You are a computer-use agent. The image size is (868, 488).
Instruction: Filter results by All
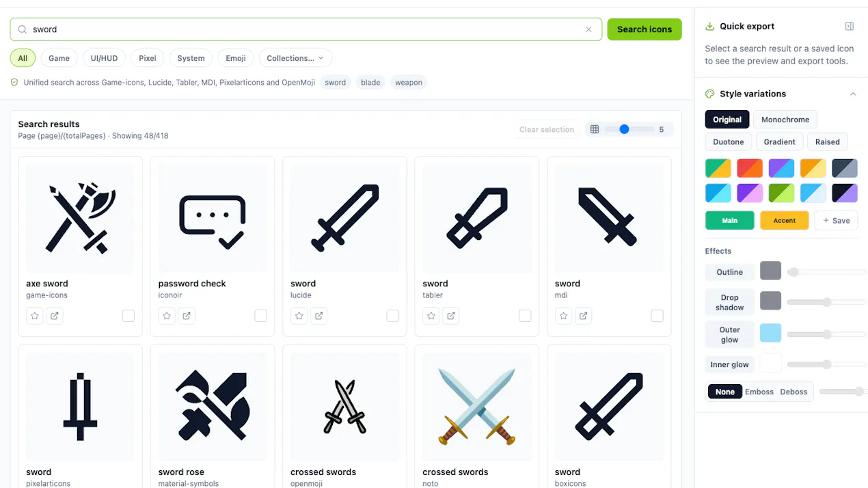(23, 58)
